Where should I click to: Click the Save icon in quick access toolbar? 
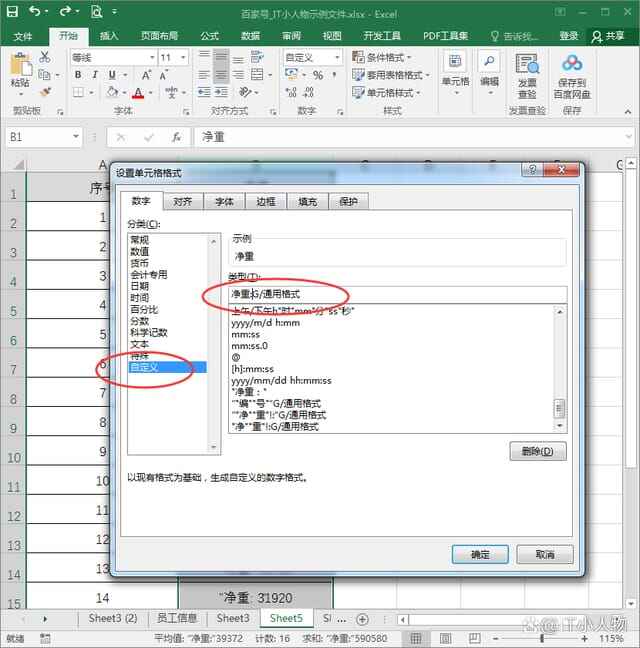[x=13, y=12]
